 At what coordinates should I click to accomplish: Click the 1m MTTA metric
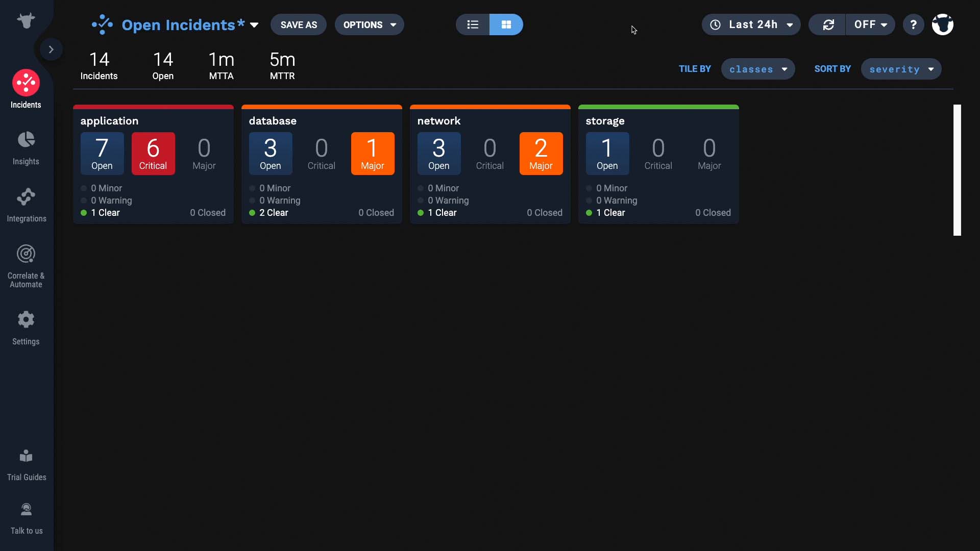click(x=222, y=66)
